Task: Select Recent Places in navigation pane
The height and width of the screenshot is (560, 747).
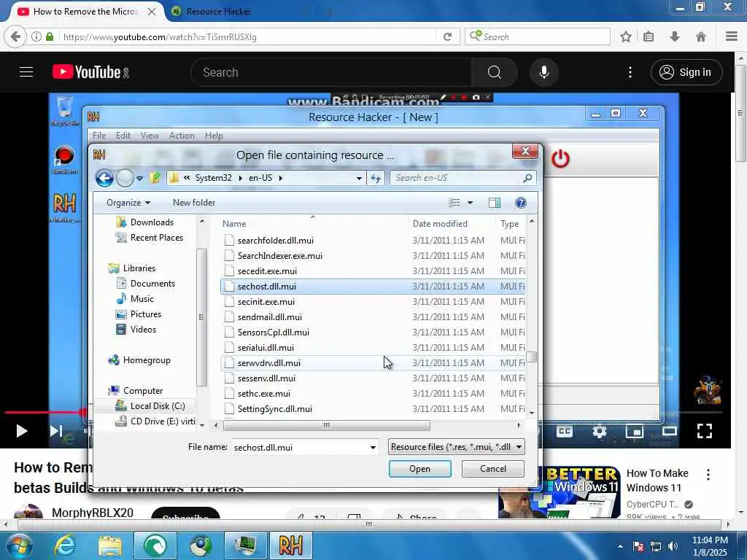Action: point(156,238)
